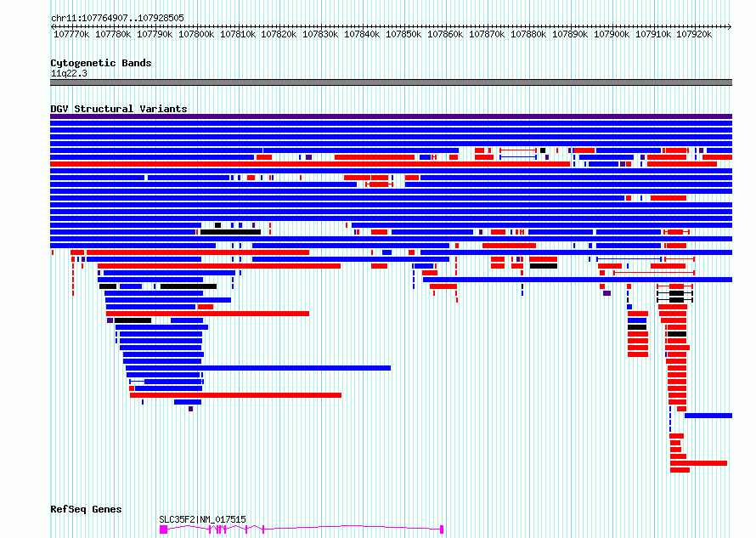Select the black bar inside red stack near 107905k
The width and height of the screenshot is (756, 538).
click(x=637, y=327)
